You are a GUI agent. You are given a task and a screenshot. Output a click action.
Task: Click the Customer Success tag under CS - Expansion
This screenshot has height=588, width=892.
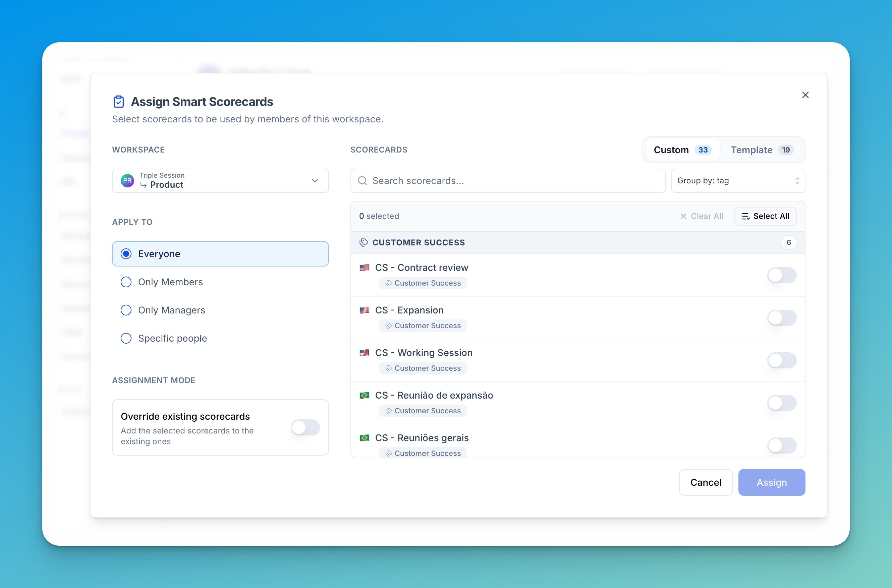coord(423,326)
